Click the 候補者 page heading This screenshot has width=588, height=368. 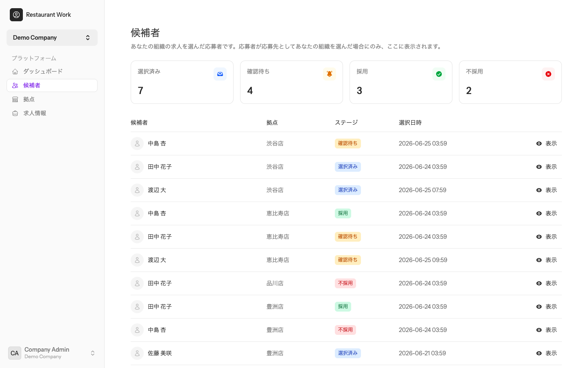[145, 33]
